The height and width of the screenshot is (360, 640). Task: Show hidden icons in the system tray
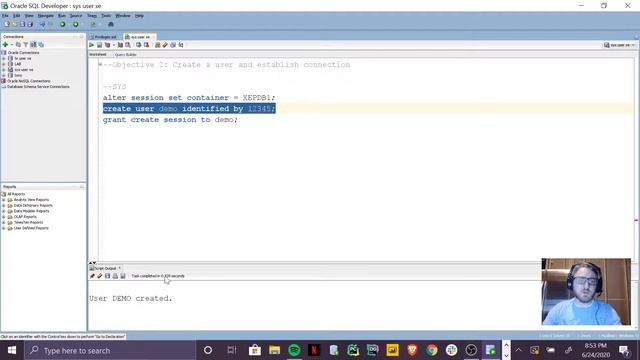coord(518,350)
